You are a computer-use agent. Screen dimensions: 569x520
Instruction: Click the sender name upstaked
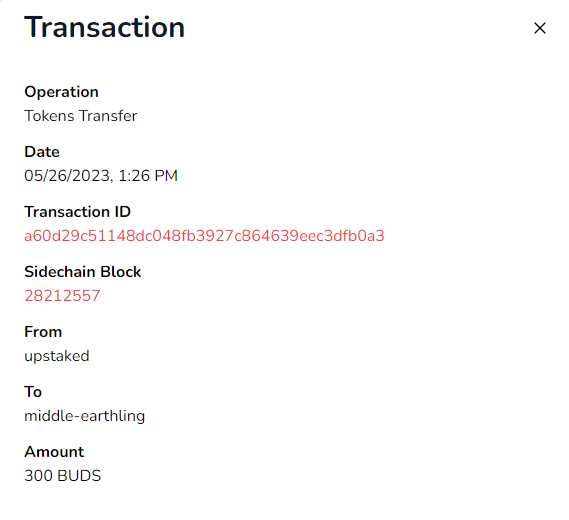pos(57,356)
